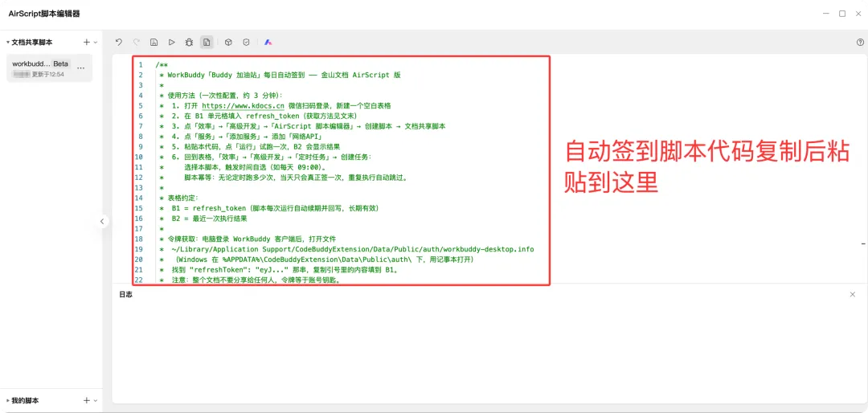868x413 pixels.
Task: Toggle the log panel document icon
Action: (x=207, y=42)
